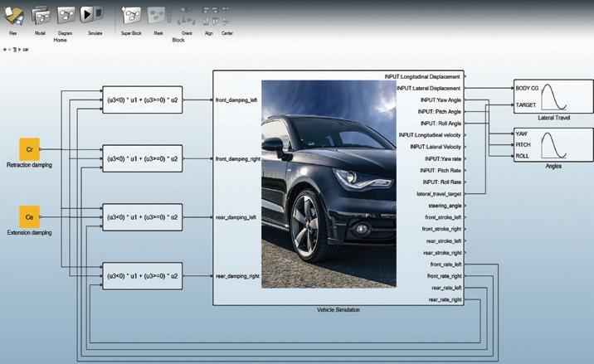
Task: Click the rear_rate_left output port
Action: click(446, 288)
